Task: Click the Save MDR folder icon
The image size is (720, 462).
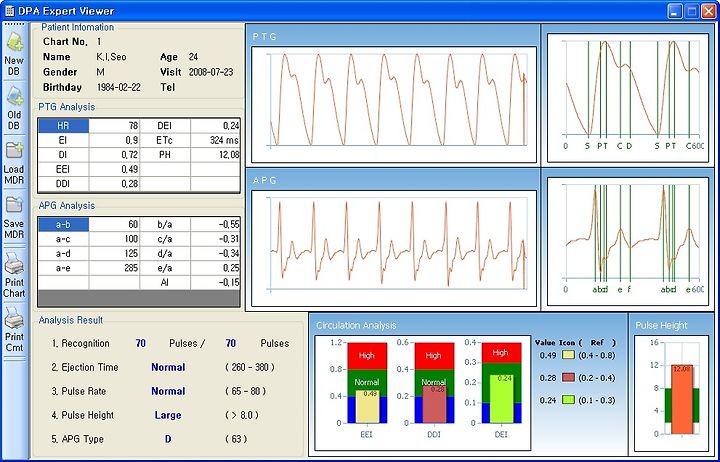Action: pyautogui.click(x=14, y=205)
